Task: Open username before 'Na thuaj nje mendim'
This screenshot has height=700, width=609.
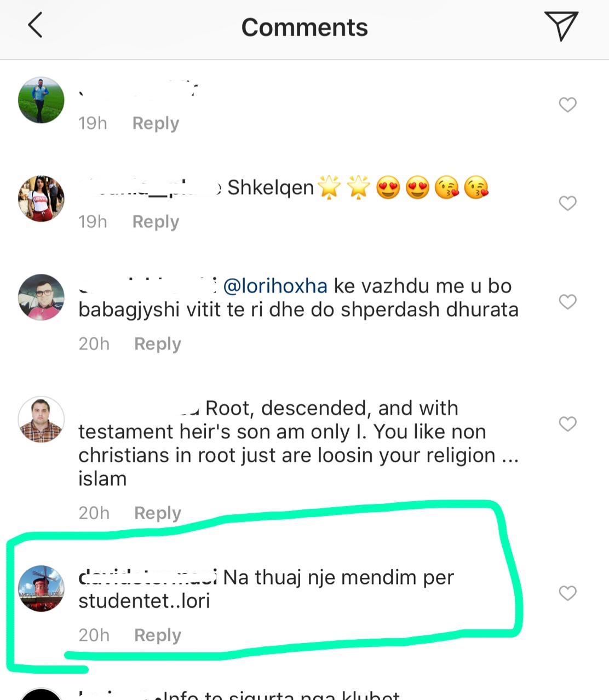Action: coord(148,577)
